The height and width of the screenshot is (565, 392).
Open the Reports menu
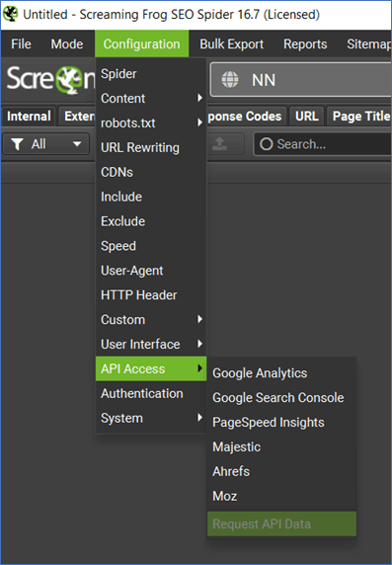(x=305, y=44)
